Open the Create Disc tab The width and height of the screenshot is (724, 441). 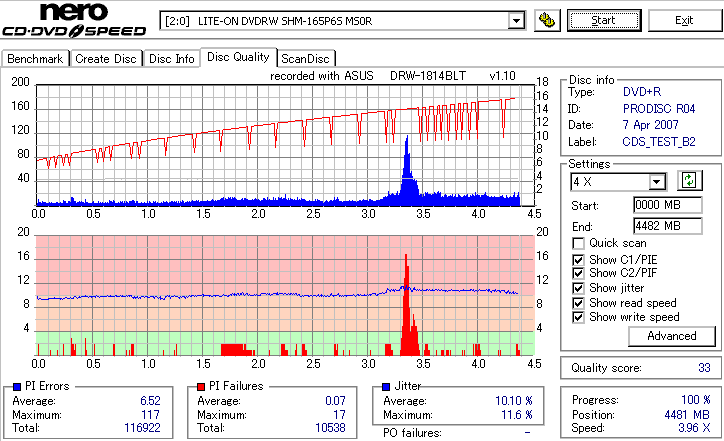click(x=106, y=59)
